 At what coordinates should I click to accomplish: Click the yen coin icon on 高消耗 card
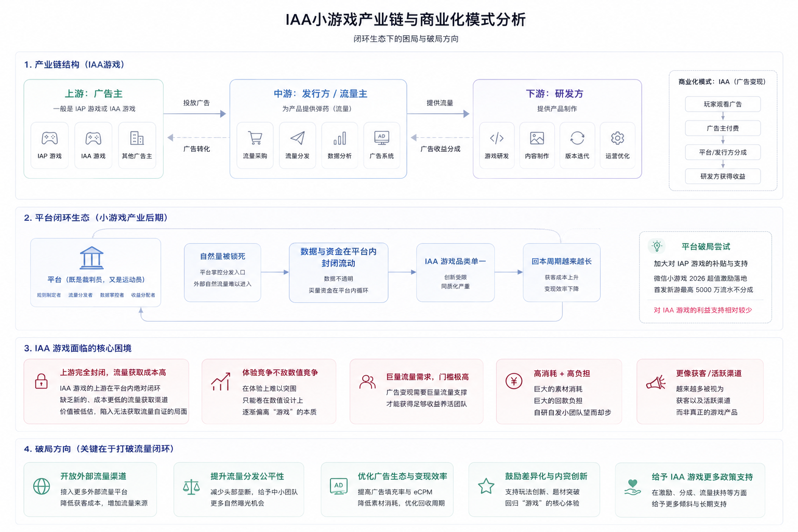514,381
